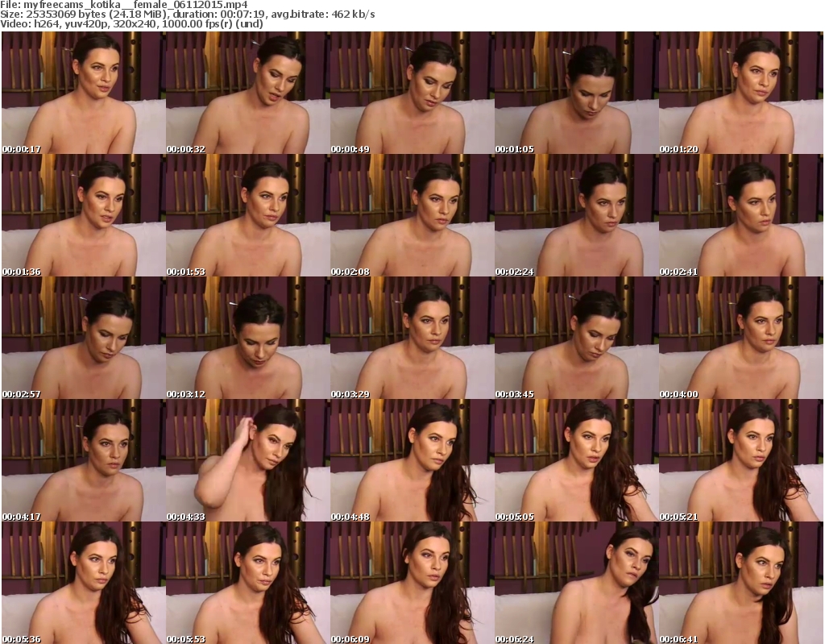Select the thumbnail frame stamped 00:00:17
Image resolution: width=825 pixels, height=644 pixels.
coord(84,93)
